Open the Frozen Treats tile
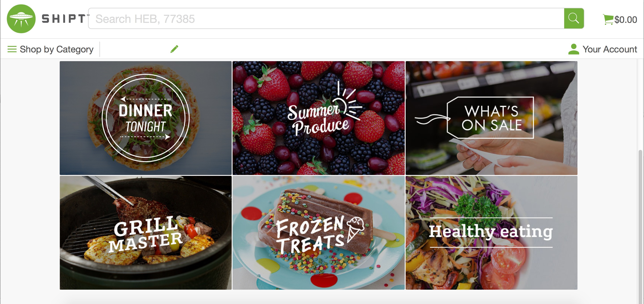 318,233
